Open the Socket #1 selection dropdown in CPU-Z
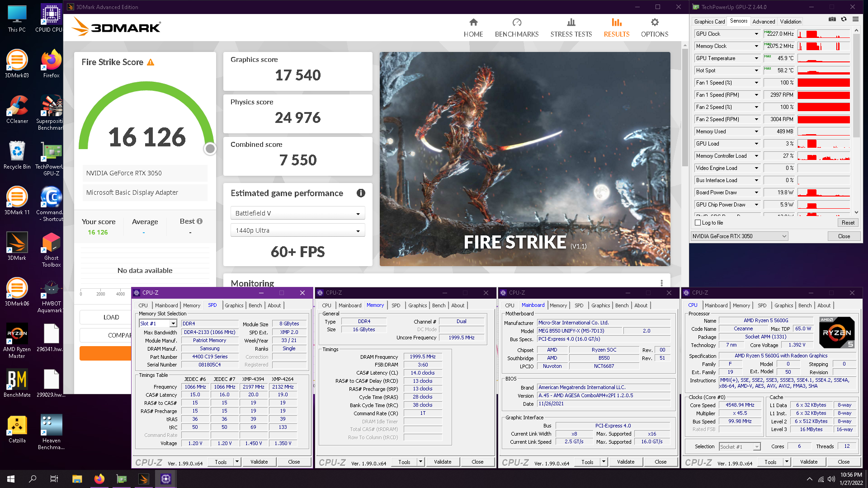 (740, 447)
